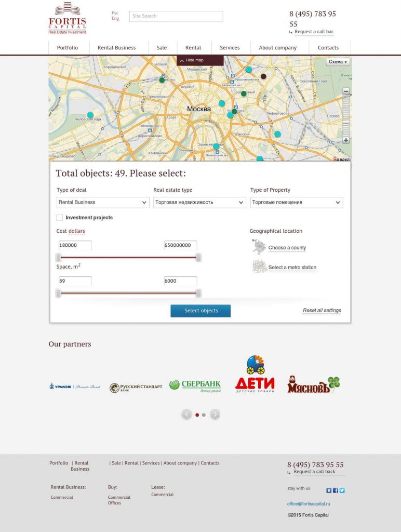The width and height of the screenshot is (401, 532).
Task: Click cyan marker right of ТТК near Лефортово
Action: (277, 134)
